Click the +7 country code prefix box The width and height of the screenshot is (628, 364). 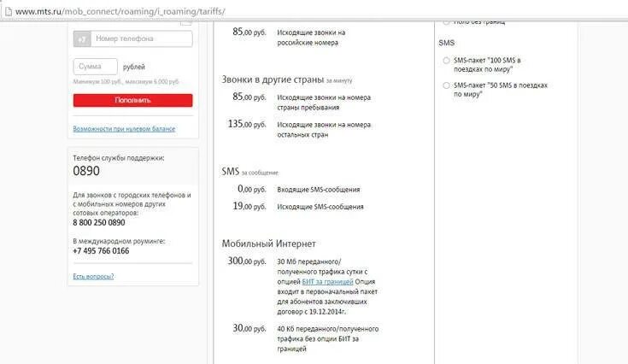point(82,38)
